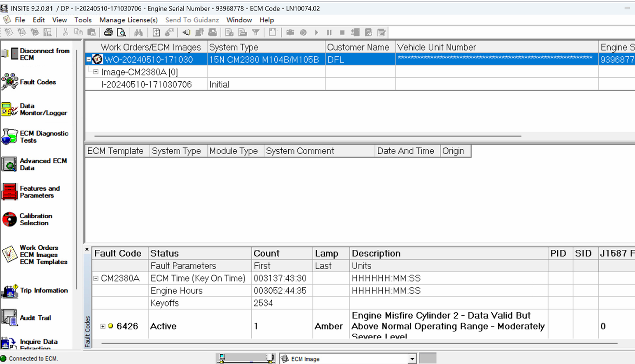Expand fault code 6426 details
Viewport: 635px width, 364px height.
pos(102,326)
